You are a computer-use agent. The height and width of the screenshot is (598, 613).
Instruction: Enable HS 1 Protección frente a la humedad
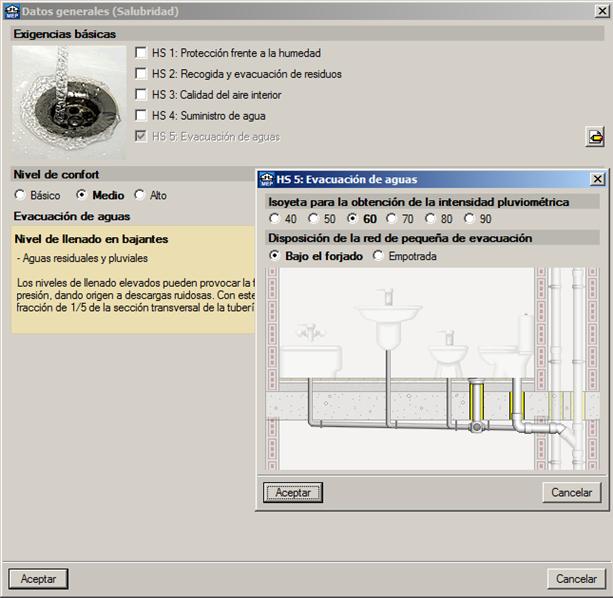(x=142, y=52)
